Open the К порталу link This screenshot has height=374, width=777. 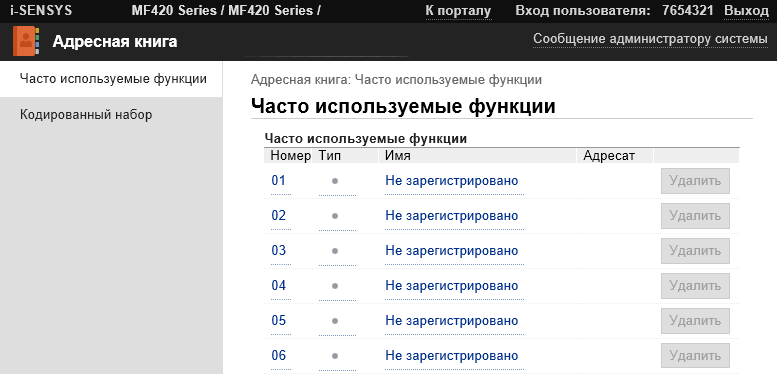coord(458,11)
